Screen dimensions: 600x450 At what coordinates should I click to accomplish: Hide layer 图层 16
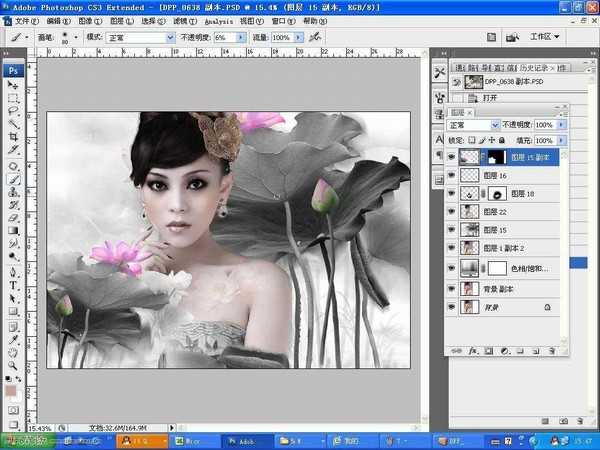pyautogui.click(x=452, y=175)
